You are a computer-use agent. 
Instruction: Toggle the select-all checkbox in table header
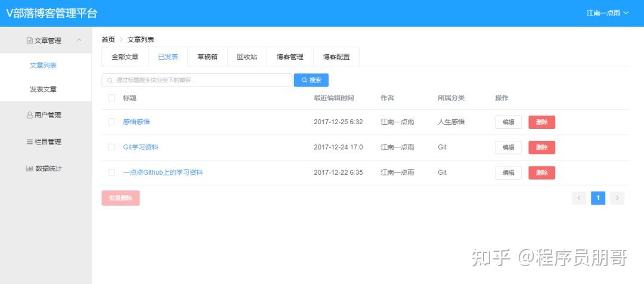(112, 98)
